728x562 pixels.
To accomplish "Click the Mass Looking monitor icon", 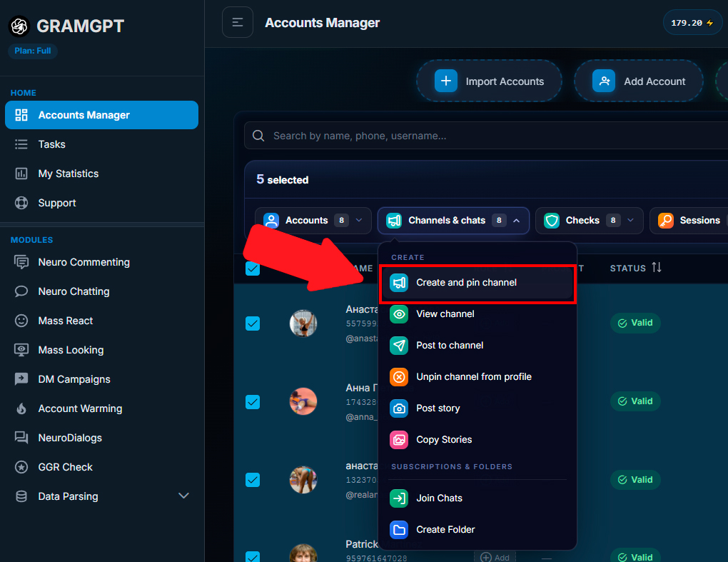I will [21, 350].
